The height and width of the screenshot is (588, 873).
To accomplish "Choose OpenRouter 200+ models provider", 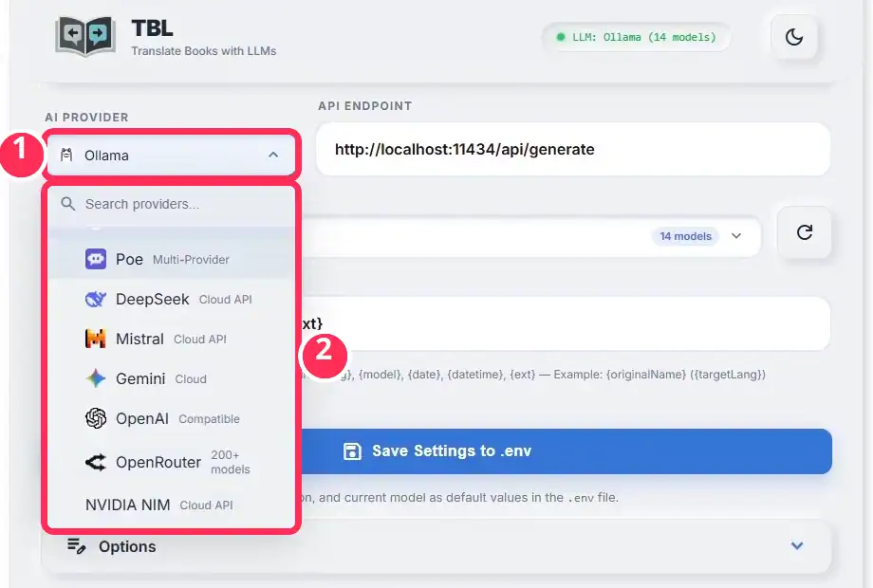I will (172, 462).
